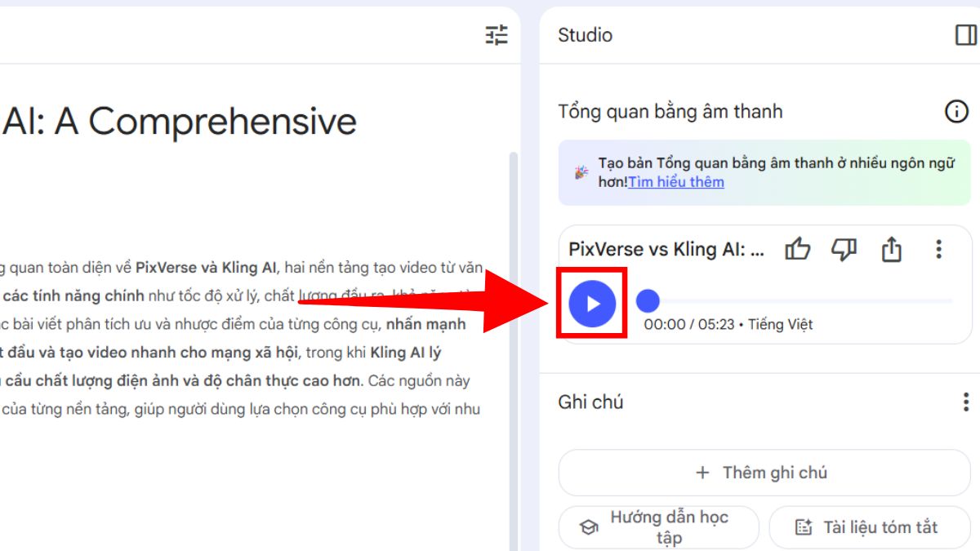Open the audio overview three-dot menu
This screenshot has height=551, width=980.
click(x=938, y=249)
